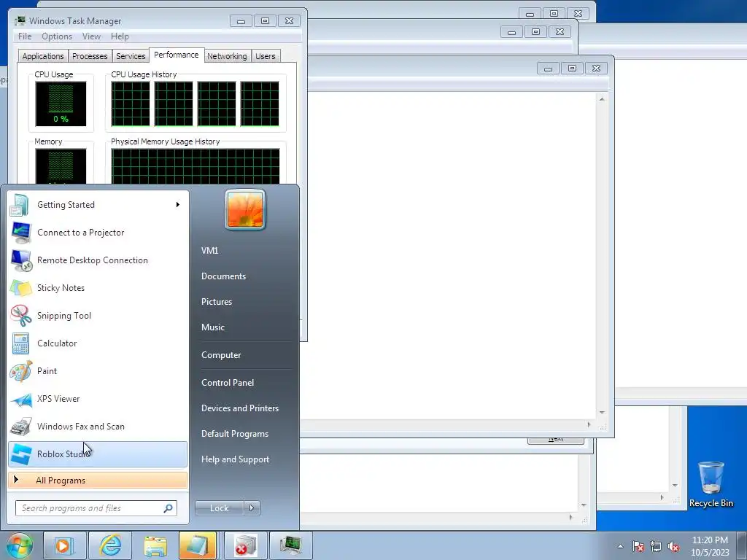Switch to the notepad-like taskbar item
This screenshot has height=560, width=747.
(198, 545)
